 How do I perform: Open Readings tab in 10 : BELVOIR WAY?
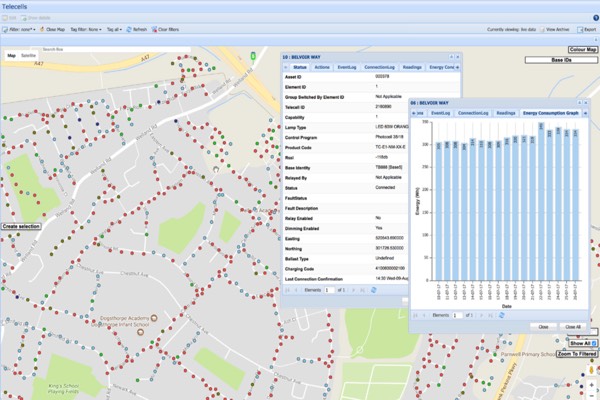click(x=412, y=67)
